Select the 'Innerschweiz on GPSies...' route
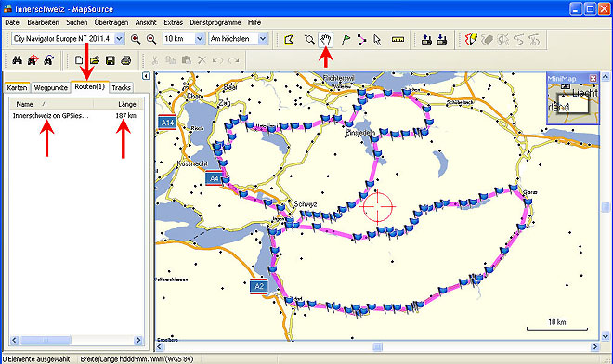 pyautogui.click(x=50, y=116)
